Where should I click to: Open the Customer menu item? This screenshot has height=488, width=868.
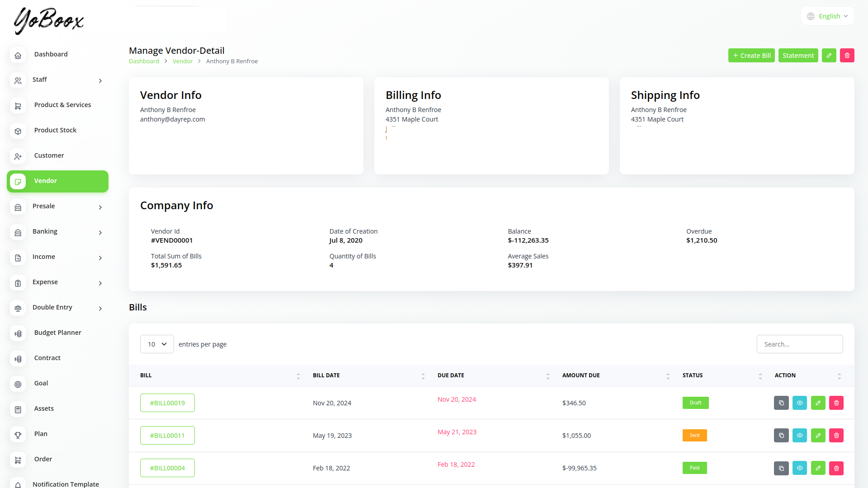49,155
